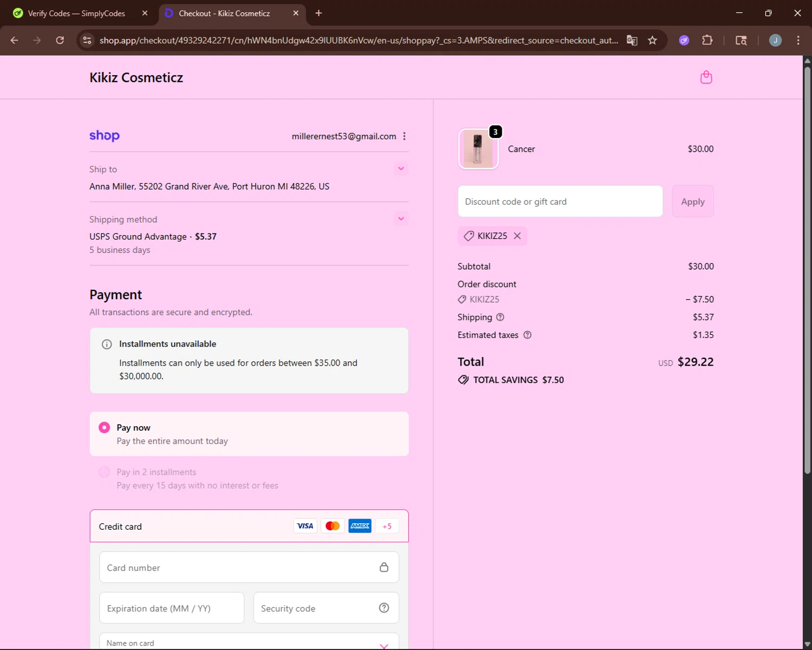The height and width of the screenshot is (650, 812).
Task: Remove the KIKIZ25 discount code tag
Action: (x=518, y=236)
